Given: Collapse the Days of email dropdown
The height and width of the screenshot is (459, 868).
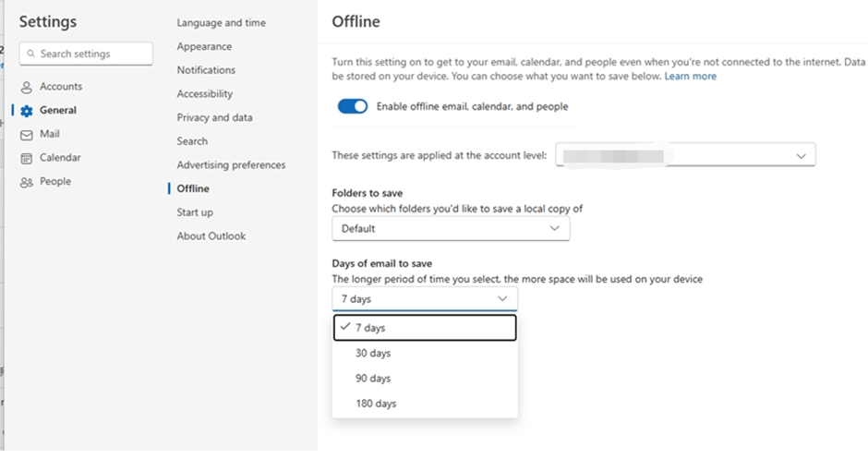Looking at the screenshot, I should [425, 299].
